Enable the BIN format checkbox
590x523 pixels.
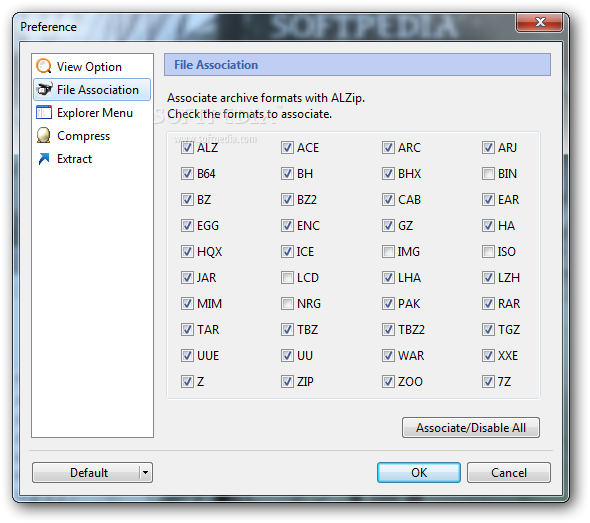(488, 173)
